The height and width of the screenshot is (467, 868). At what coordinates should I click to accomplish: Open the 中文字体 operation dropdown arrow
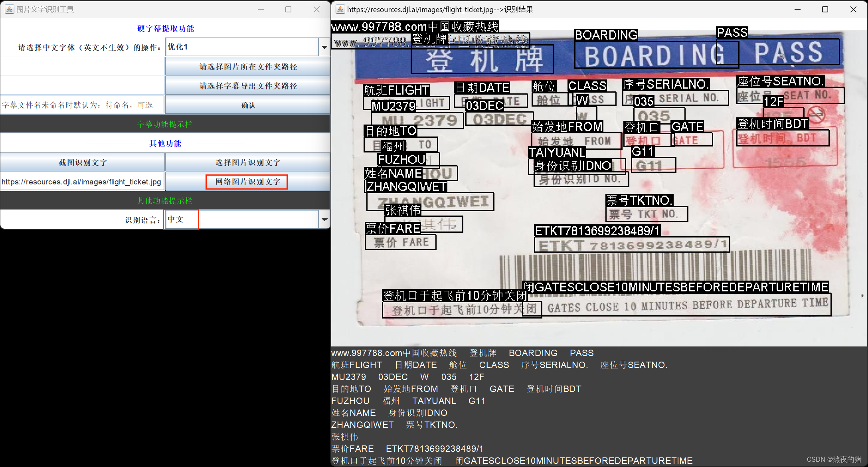[x=324, y=47]
